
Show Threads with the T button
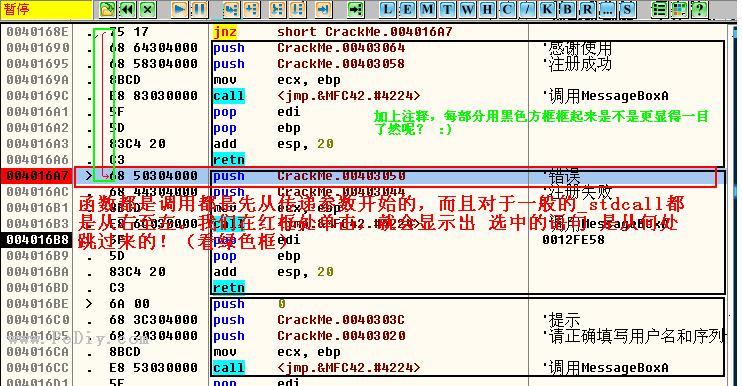(447, 9)
